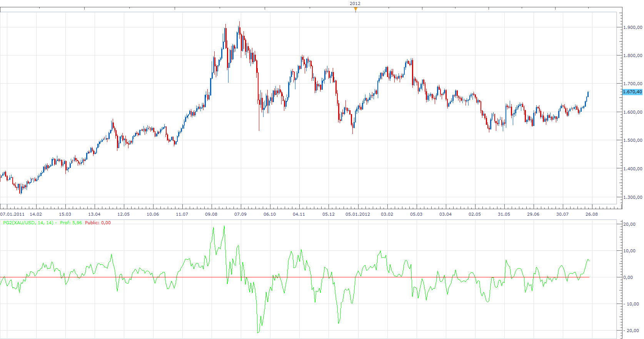The height and width of the screenshot is (339, 644).
Task: Click the 06.10 date axis label
Action: (270, 214)
